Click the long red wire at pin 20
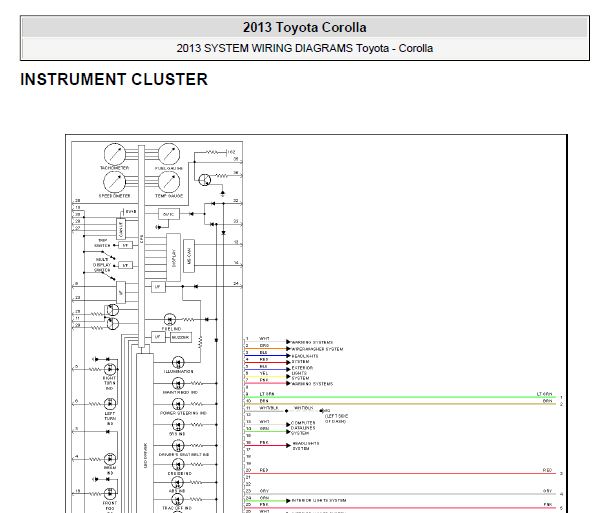605x513 pixels. pyautogui.click(x=401, y=473)
